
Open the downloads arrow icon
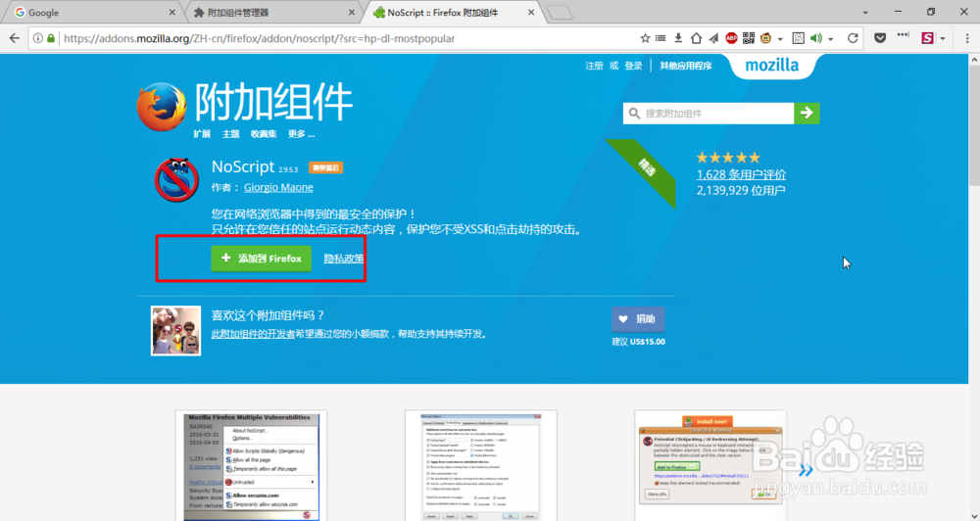[678, 39]
